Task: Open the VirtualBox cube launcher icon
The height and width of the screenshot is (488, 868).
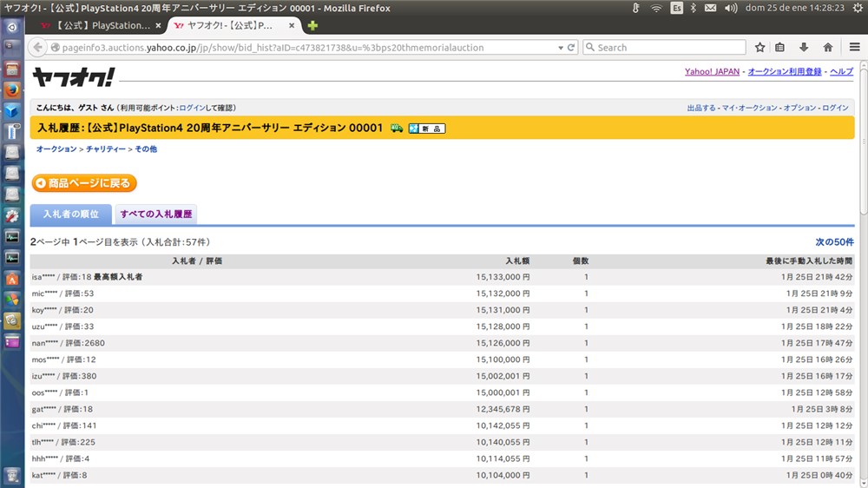Action: click(12, 111)
